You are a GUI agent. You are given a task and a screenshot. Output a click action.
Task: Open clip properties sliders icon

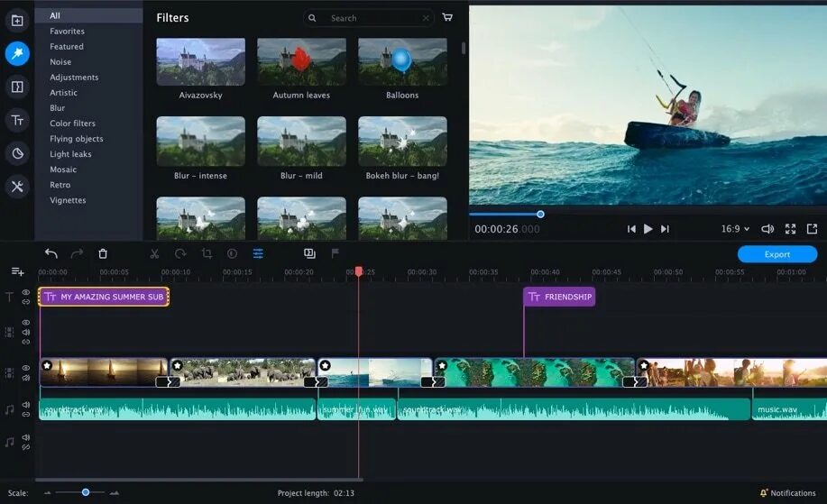coord(258,253)
